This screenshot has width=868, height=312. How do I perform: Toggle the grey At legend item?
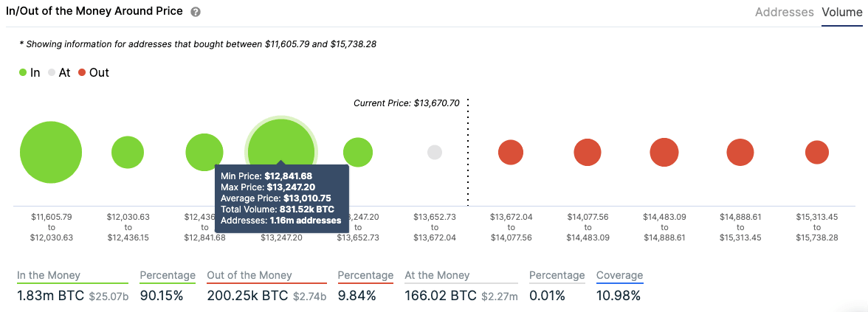tap(58, 73)
